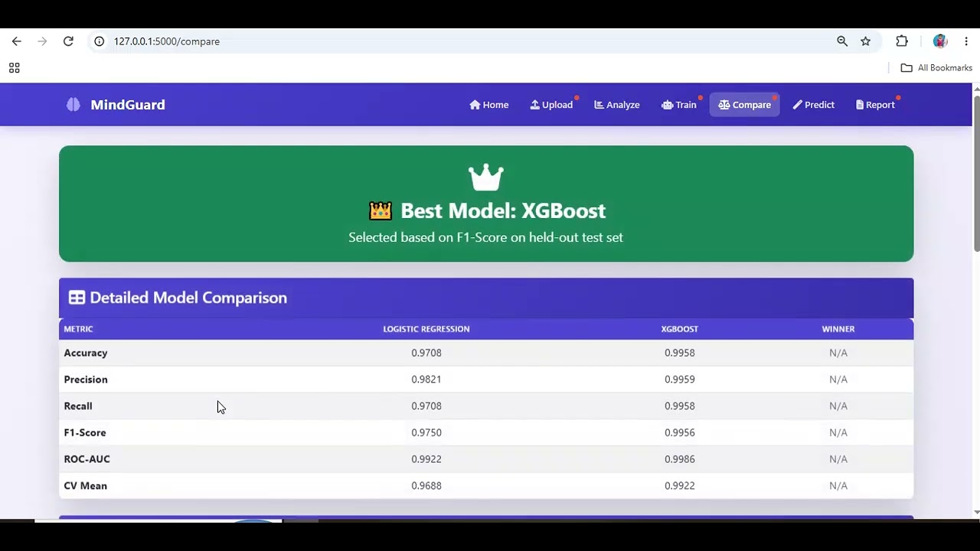980x551 pixels.
Task: Click Logistic Regression F1 value 0.9750
Action: coord(426,432)
